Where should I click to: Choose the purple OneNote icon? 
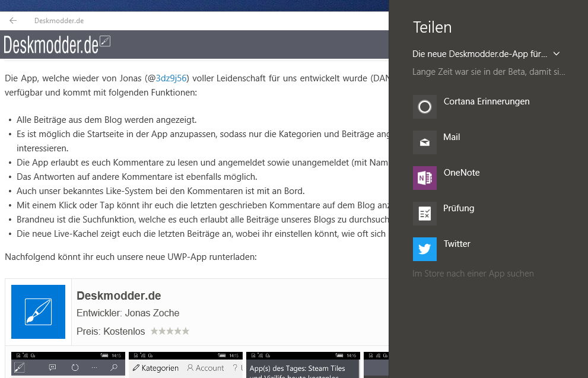click(424, 178)
